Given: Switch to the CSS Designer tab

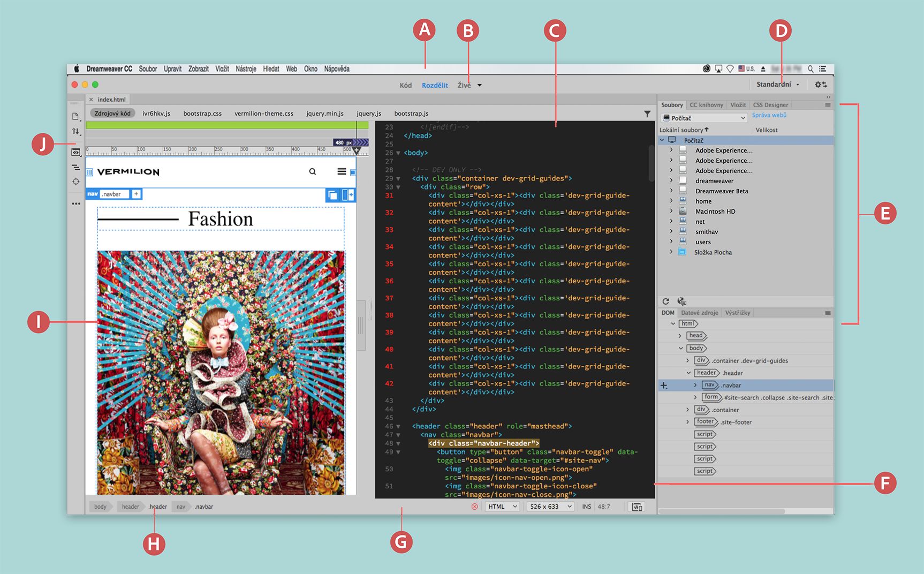Looking at the screenshot, I should point(770,104).
